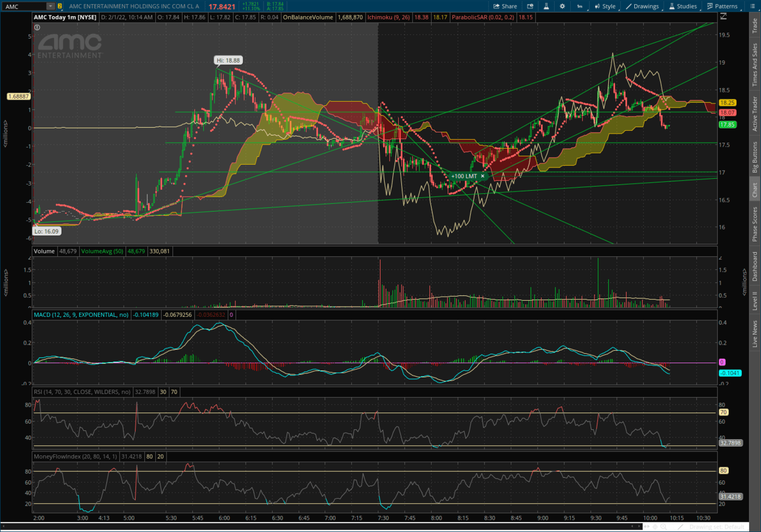761x532 pixels.
Task: Select the MACD (12, 26, 9, EXPONENTIAL, no) label
Action: (81, 314)
